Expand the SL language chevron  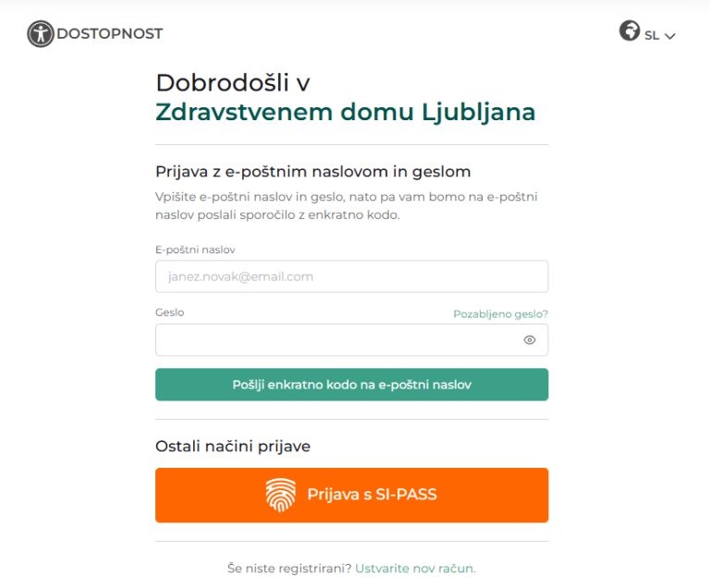click(670, 36)
